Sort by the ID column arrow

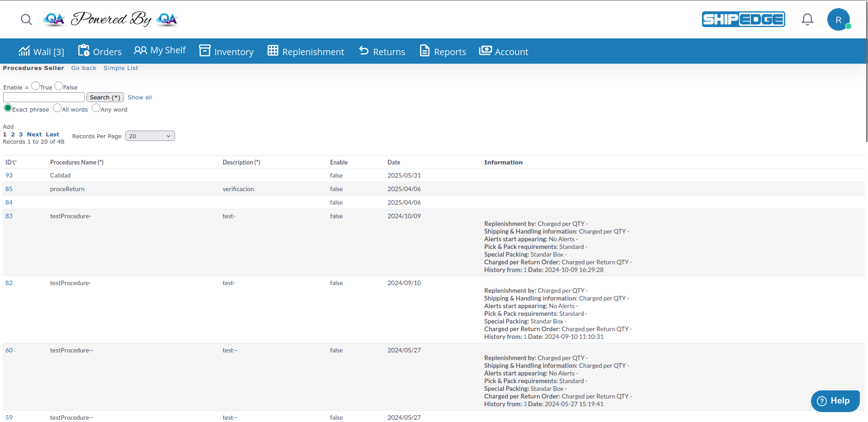(14, 163)
